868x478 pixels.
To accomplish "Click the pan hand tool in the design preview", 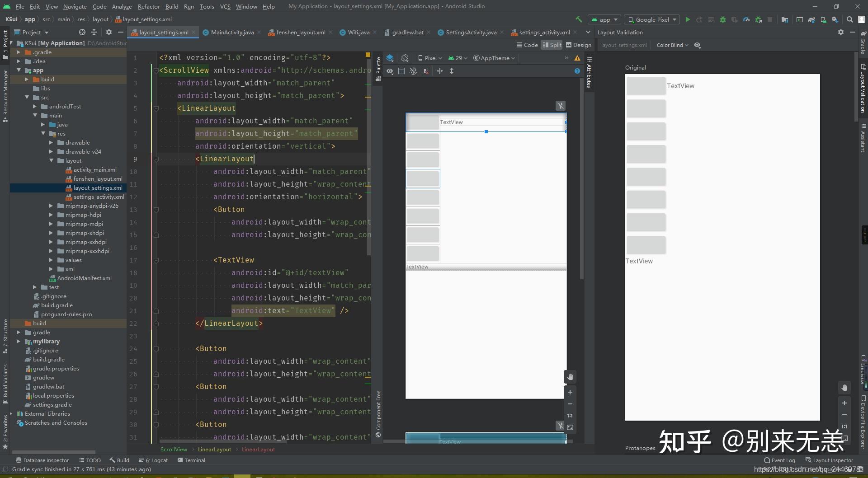I will (x=570, y=377).
